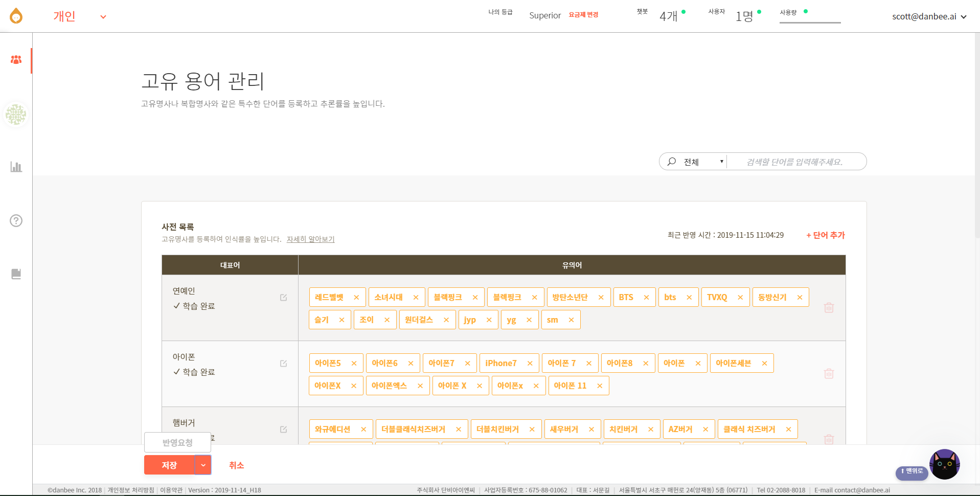Viewport: 980px width, 496px height.
Task: Focus the word search input field
Action: pyautogui.click(x=795, y=162)
